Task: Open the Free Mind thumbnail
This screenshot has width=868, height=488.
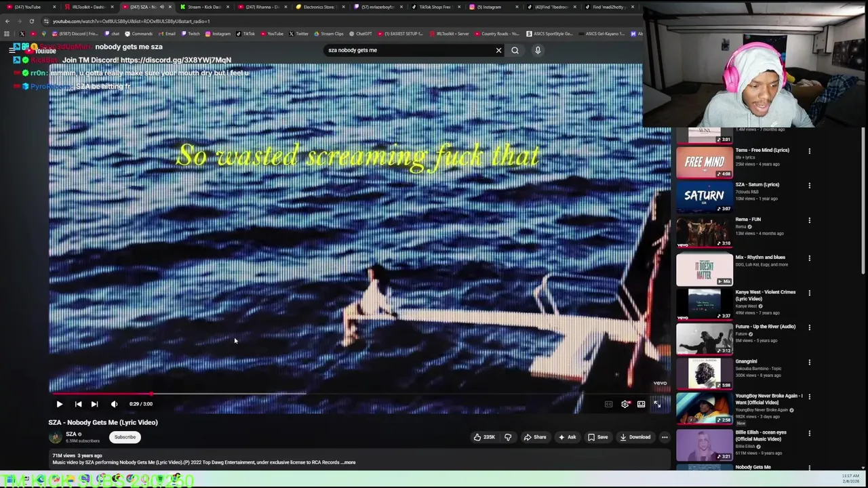Action: [x=704, y=162]
